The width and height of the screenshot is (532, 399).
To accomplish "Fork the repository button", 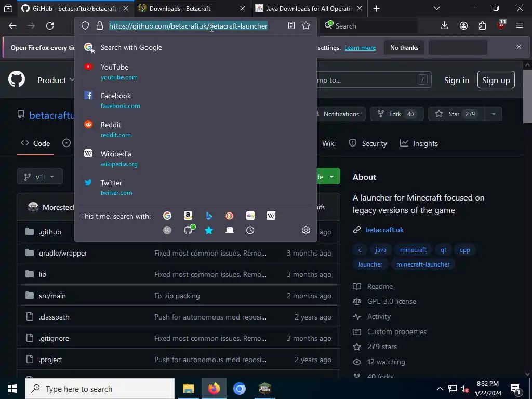I will click(396, 114).
